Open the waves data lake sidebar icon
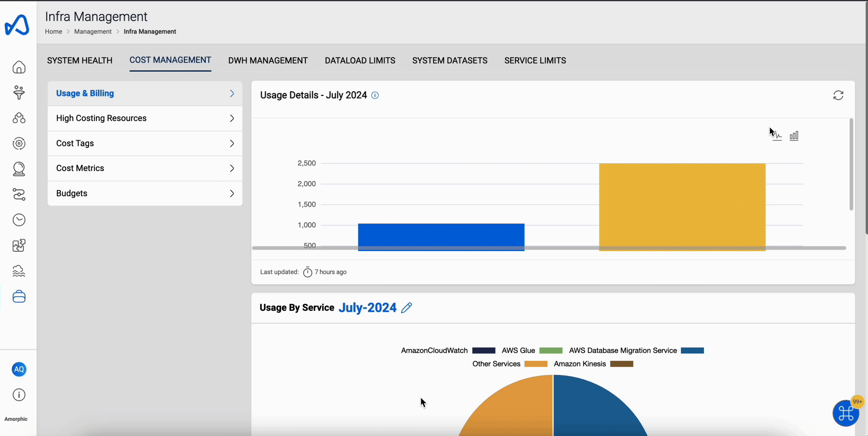The width and height of the screenshot is (868, 436). pyautogui.click(x=19, y=271)
